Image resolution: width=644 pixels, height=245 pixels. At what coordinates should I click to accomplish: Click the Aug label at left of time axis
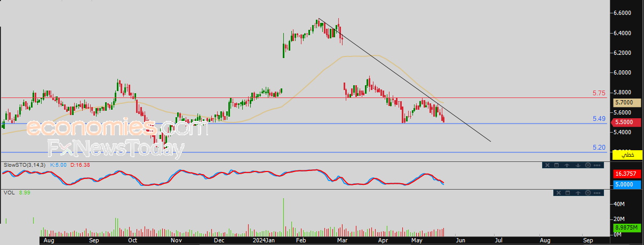click(x=48, y=241)
